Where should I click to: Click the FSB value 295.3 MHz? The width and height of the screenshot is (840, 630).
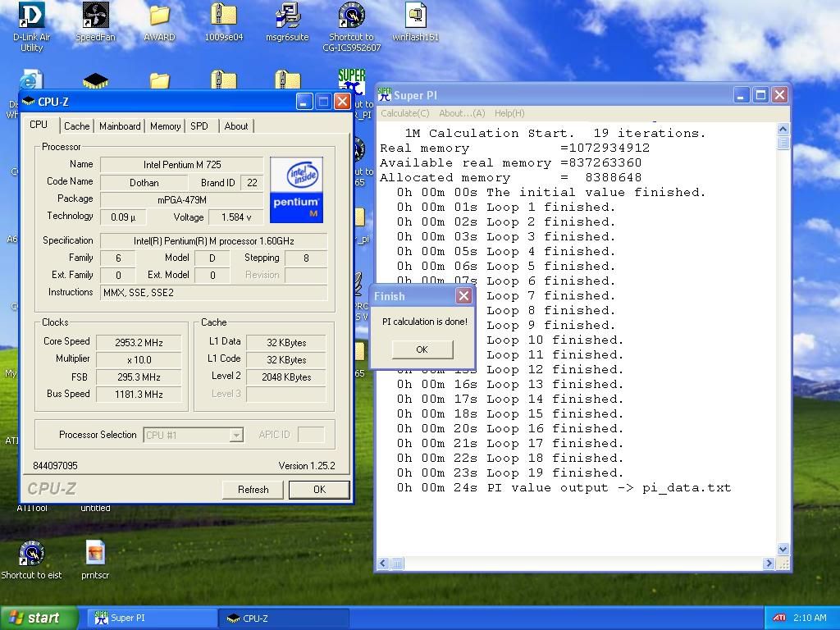[x=139, y=377]
